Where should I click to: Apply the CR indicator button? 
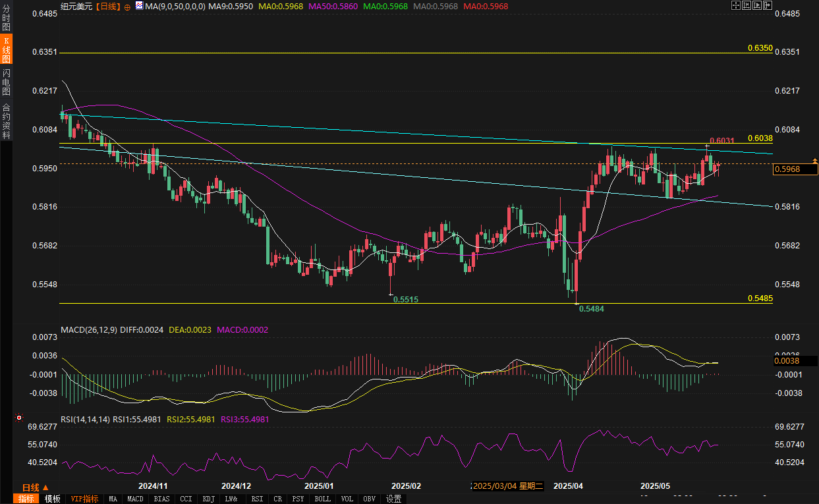[x=278, y=499]
